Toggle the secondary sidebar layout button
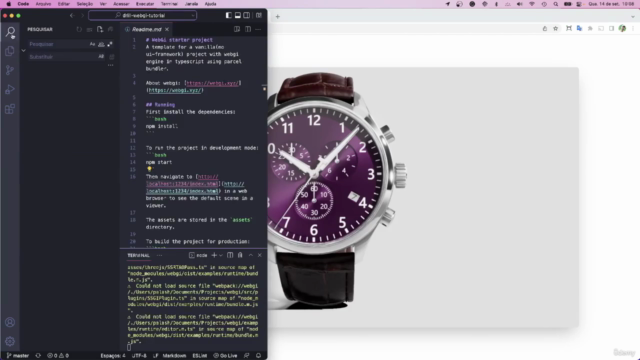This screenshot has height=360, width=640. pos(247,16)
